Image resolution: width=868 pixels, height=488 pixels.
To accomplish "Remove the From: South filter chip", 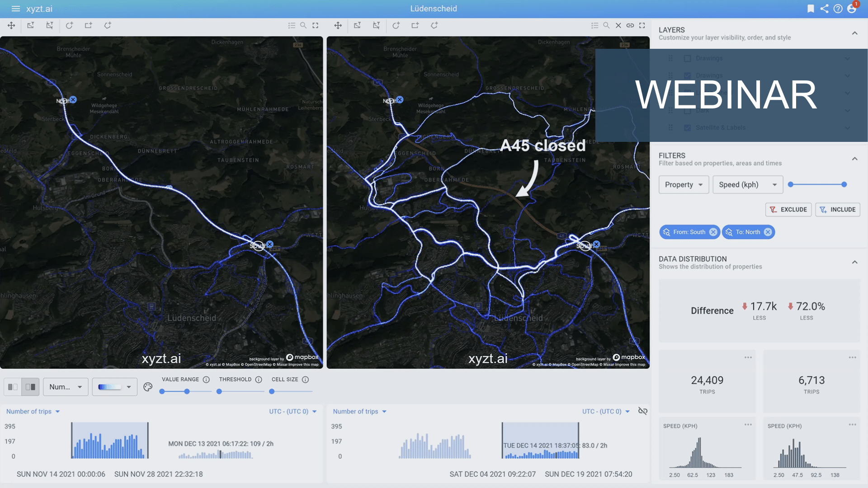I will 713,232.
